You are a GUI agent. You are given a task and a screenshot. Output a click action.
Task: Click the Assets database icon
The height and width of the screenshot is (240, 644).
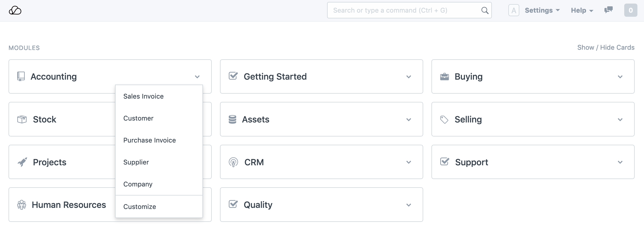[x=232, y=119]
